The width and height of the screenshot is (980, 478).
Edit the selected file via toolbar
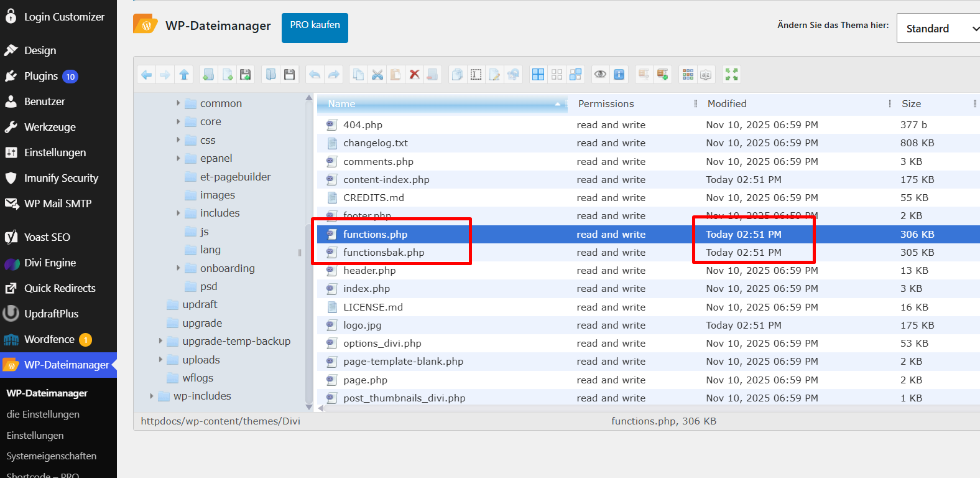click(x=495, y=75)
